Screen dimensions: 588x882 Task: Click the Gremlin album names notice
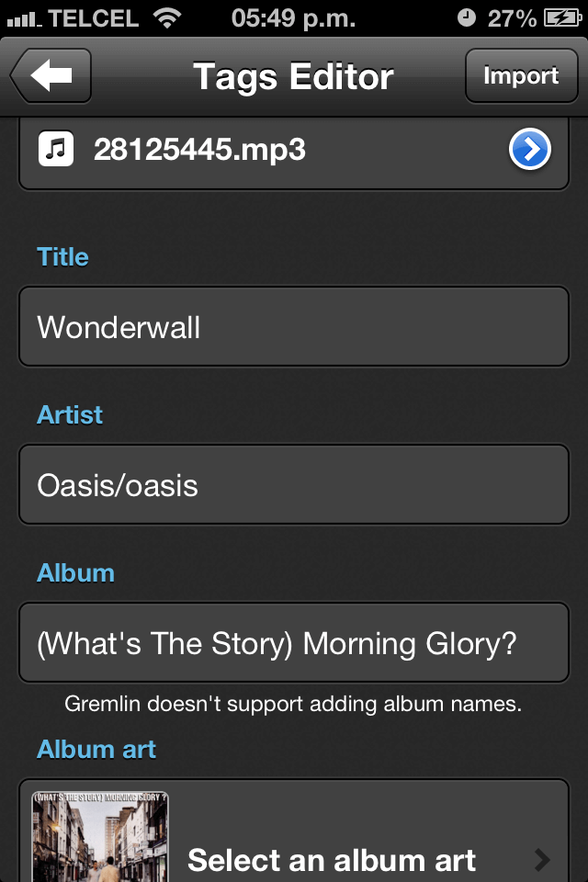(x=293, y=705)
